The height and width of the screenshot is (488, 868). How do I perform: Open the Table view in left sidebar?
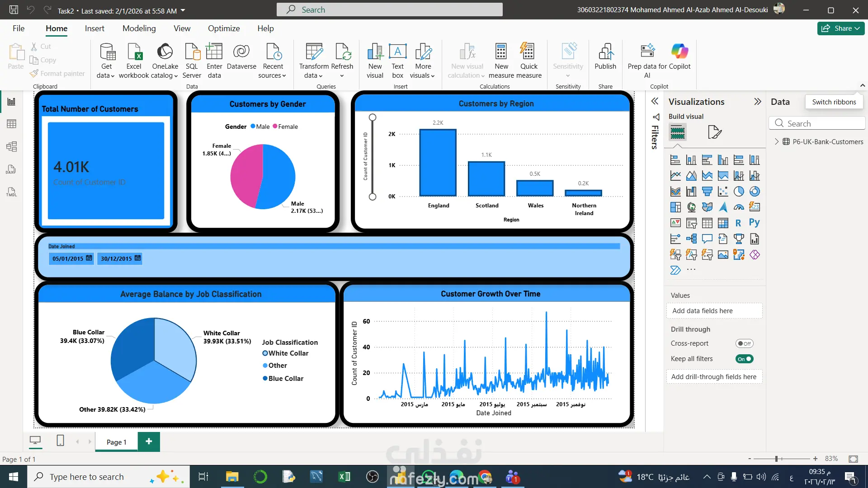point(11,124)
